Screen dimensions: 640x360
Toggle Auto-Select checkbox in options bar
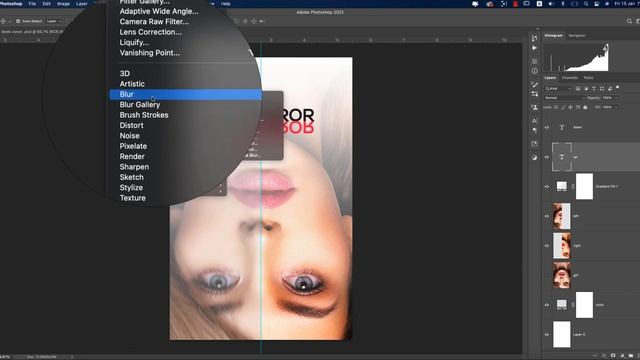tap(18, 21)
